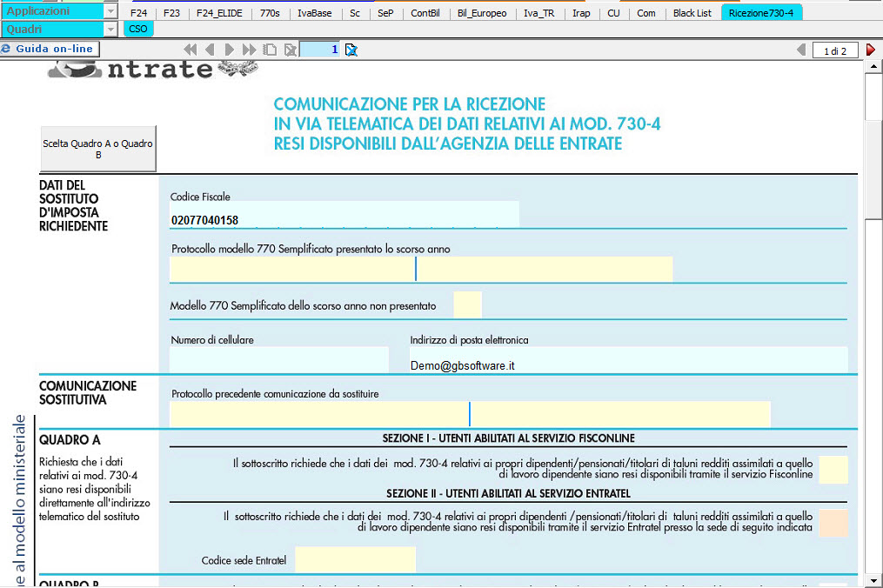Click Scelta Quadro A o Quadro B button
The height and width of the screenshot is (588, 883).
pos(98,149)
